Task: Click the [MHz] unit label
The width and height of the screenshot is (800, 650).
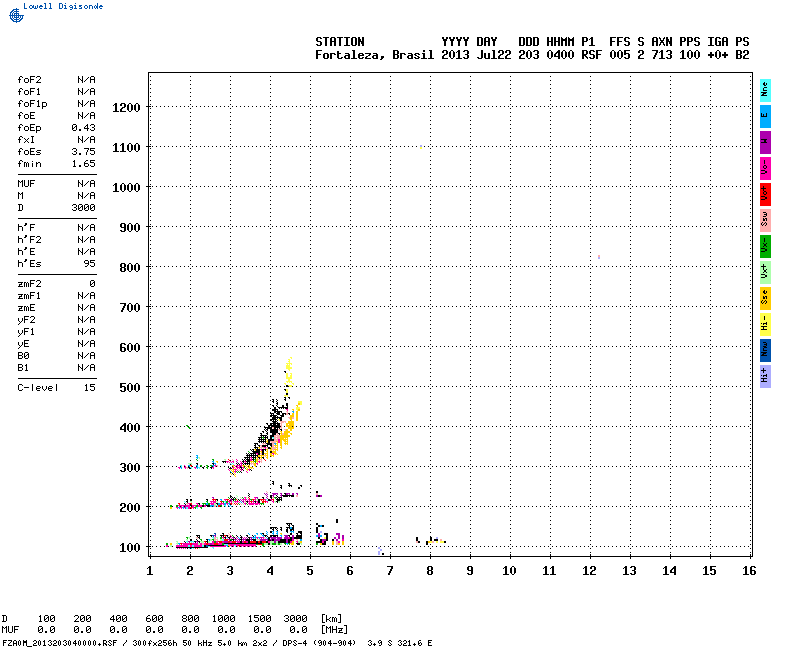Action: tap(334, 630)
